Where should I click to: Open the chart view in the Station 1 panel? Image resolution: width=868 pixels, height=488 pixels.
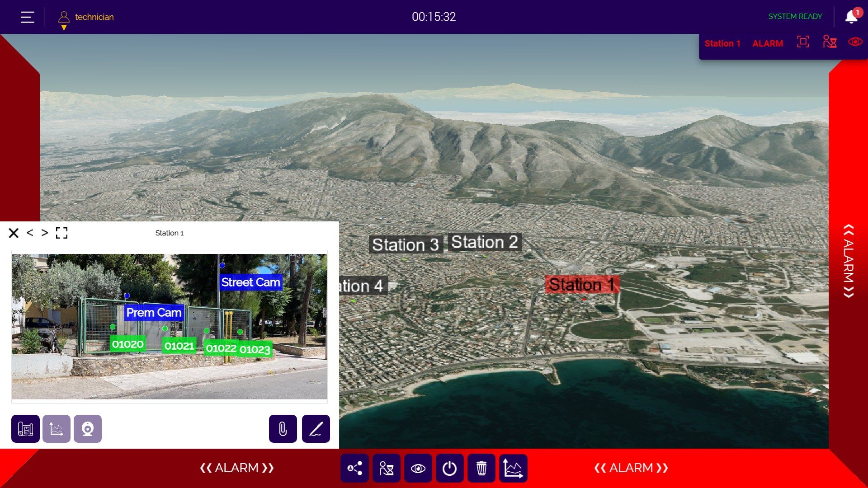click(57, 429)
